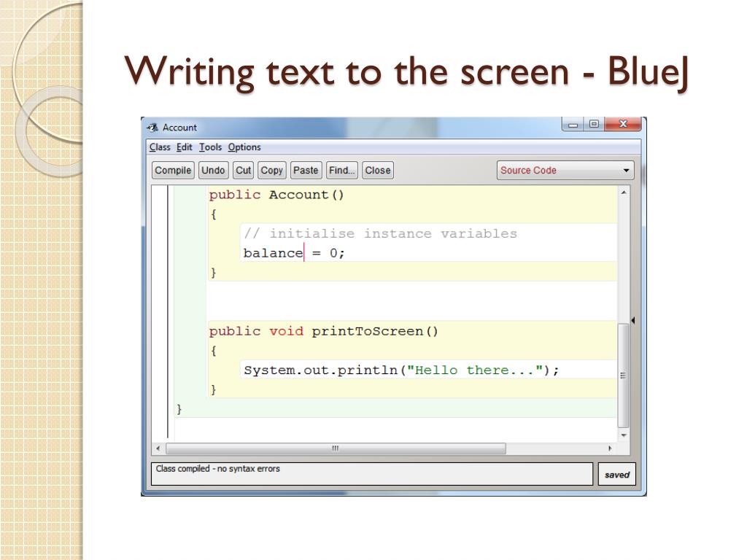Click the final closing brace of class
The image size is (747, 560).
click(x=179, y=409)
